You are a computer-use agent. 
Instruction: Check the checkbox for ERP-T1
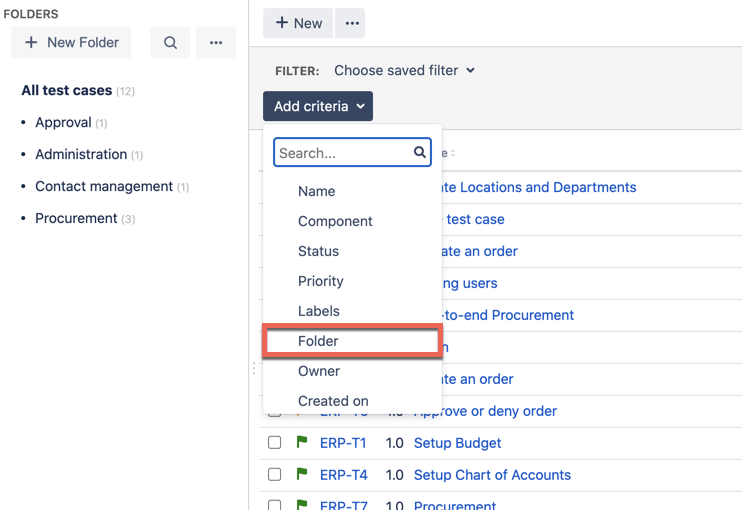(x=275, y=442)
